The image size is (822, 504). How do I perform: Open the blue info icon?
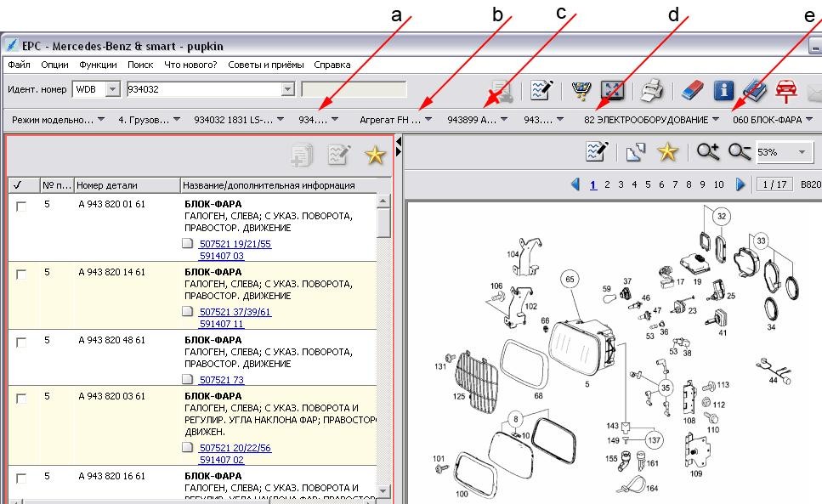(723, 90)
